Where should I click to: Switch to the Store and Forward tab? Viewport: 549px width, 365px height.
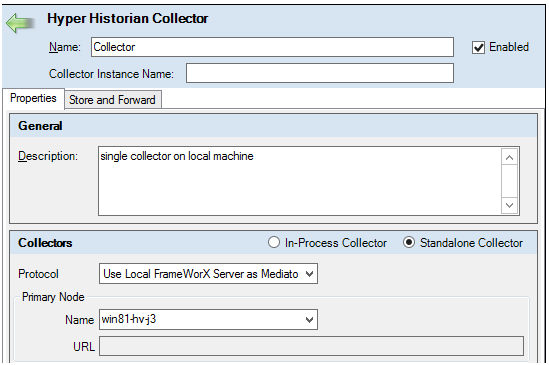click(x=113, y=100)
